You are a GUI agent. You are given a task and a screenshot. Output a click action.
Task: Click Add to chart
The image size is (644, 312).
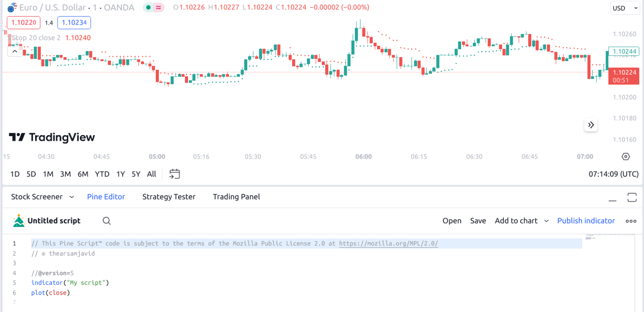(516, 221)
